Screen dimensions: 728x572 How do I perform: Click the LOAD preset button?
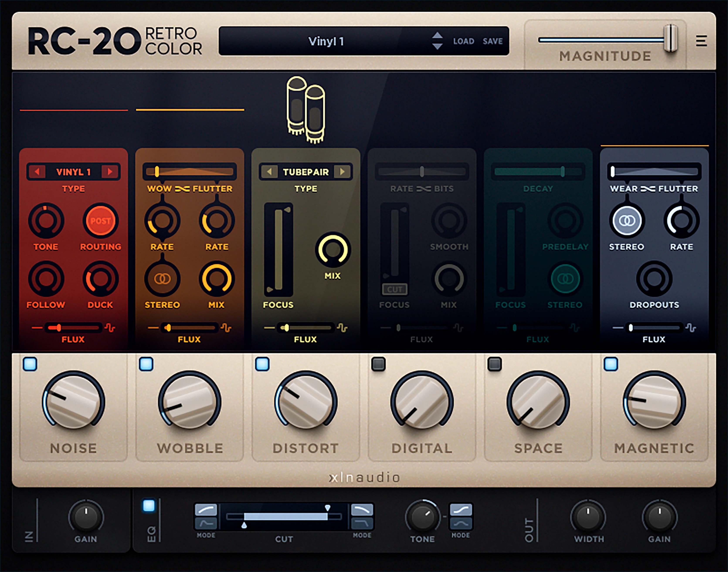(x=463, y=41)
